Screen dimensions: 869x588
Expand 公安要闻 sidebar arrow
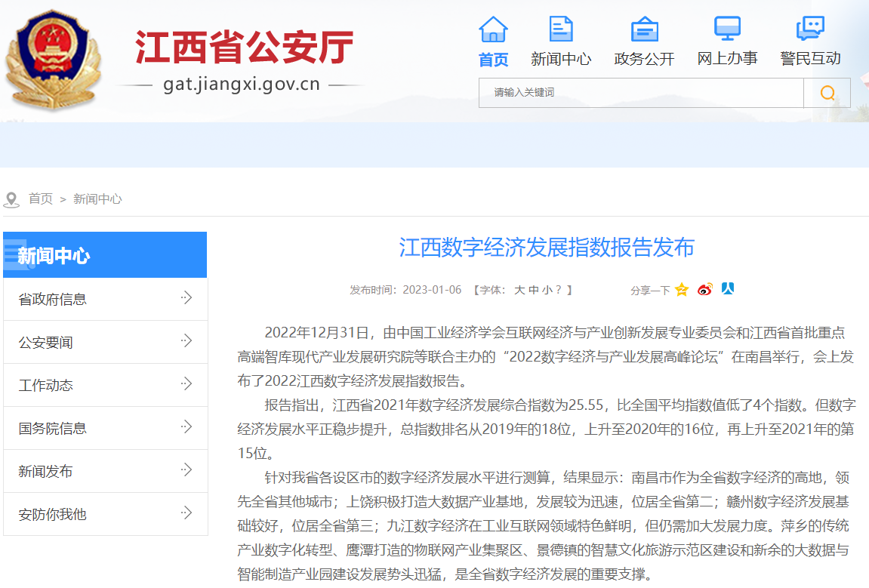[186, 342]
